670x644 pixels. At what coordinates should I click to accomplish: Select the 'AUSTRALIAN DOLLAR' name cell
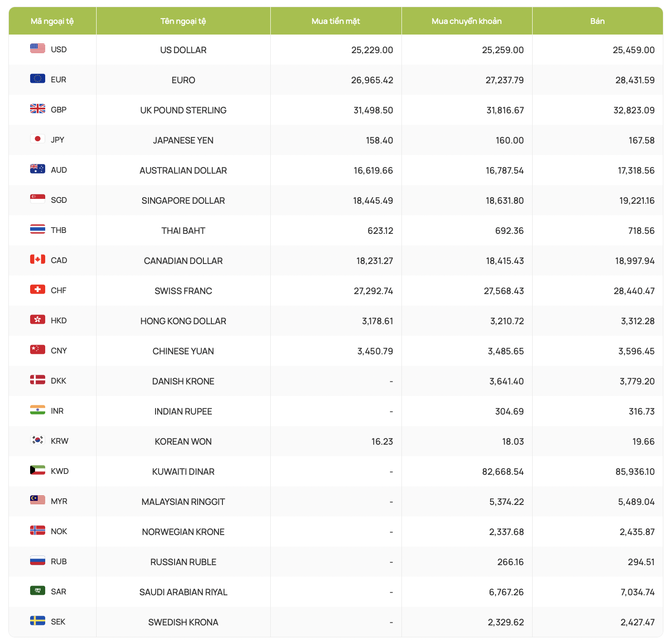pyautogui.click(x=183, y=171)
